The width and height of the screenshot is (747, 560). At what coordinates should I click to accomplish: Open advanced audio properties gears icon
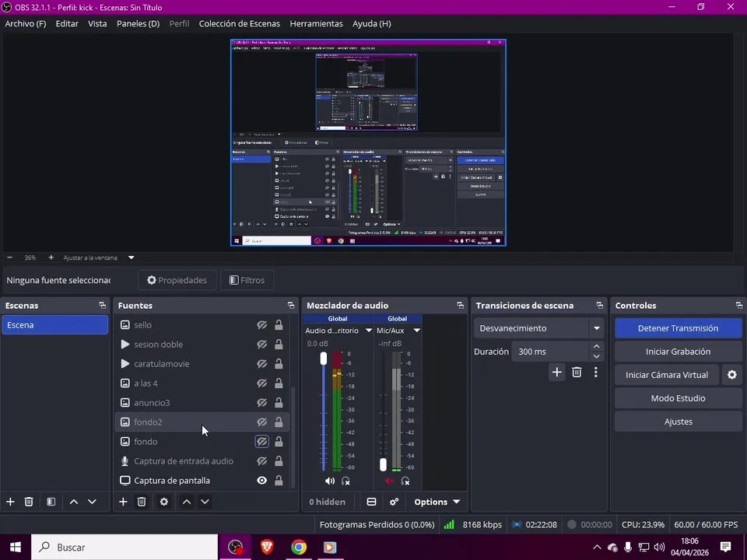pyautogui.click(x=394, y=502)
